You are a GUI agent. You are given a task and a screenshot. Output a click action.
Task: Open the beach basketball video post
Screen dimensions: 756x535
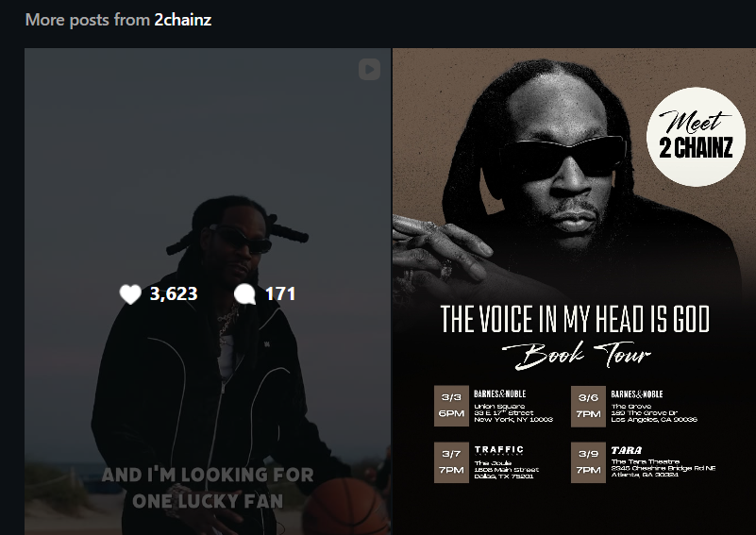(x=208, y=292)
